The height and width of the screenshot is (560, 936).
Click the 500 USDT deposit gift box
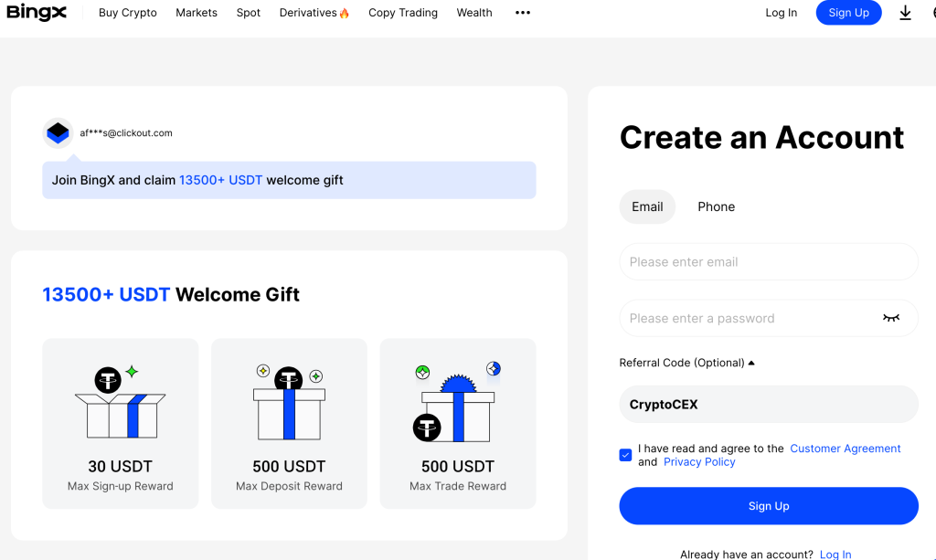coord(289,405)
